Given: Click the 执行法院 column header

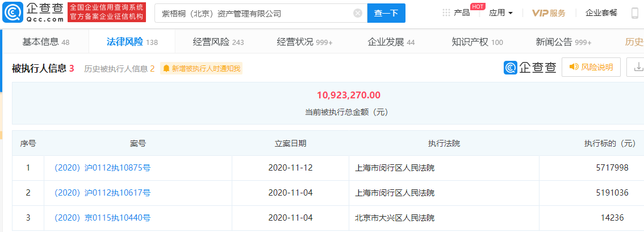Looking at the screenshot, I should point(444,143).
